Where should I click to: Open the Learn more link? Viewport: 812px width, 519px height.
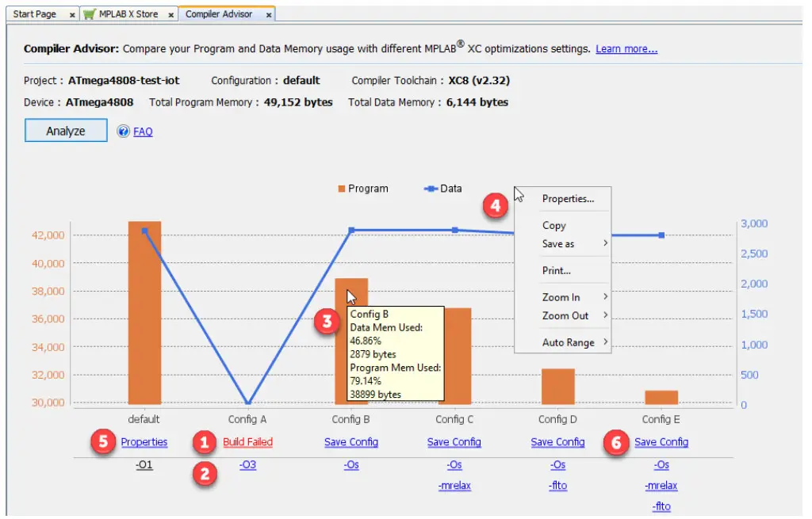click(626, 48)
